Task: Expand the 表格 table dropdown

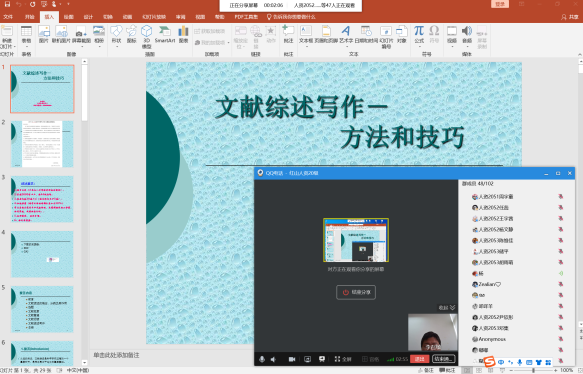Action: 26,36
